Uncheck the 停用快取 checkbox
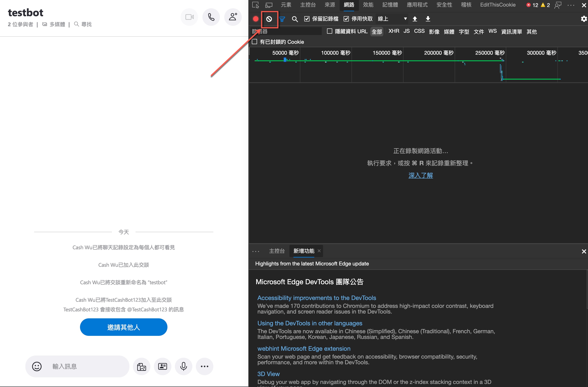Screen dimensions: 588x387 coord(346,19)
